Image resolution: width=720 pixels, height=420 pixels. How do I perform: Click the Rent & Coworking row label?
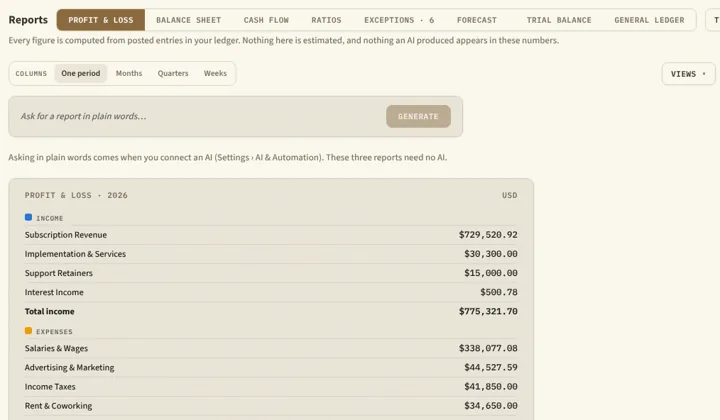pyautogui.click(x=58, y=406)
